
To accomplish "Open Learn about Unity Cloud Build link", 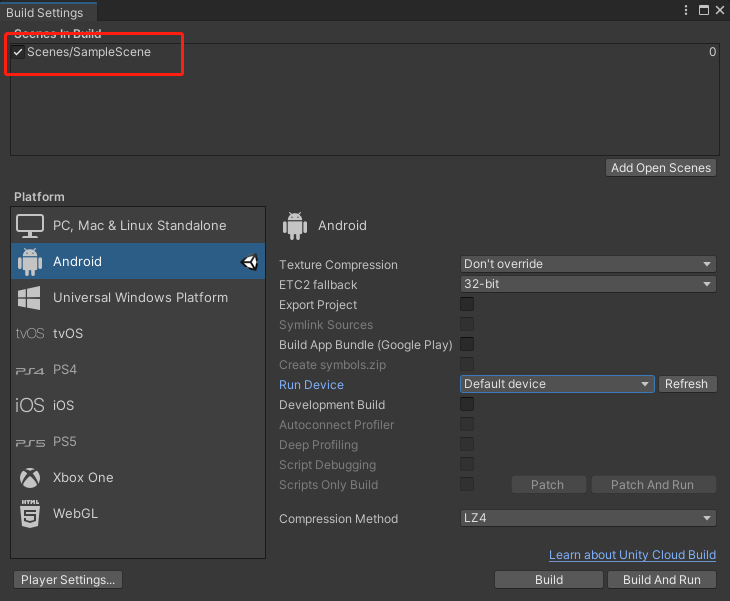I will pyautogui.click(x=632, y=555).
